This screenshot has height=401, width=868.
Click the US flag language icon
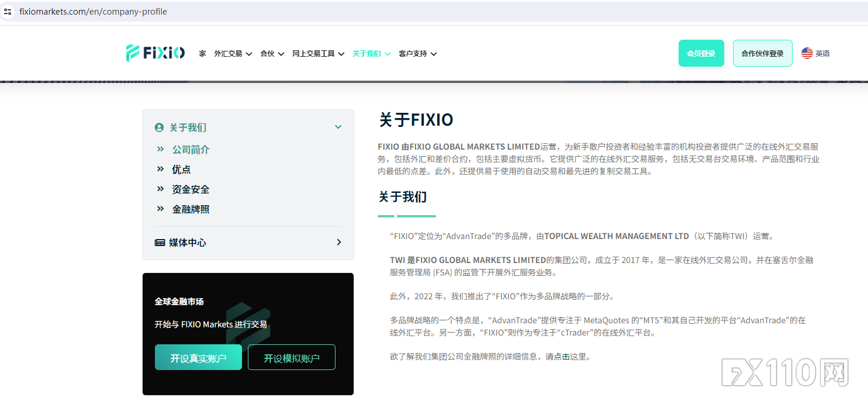coord(807,53)
